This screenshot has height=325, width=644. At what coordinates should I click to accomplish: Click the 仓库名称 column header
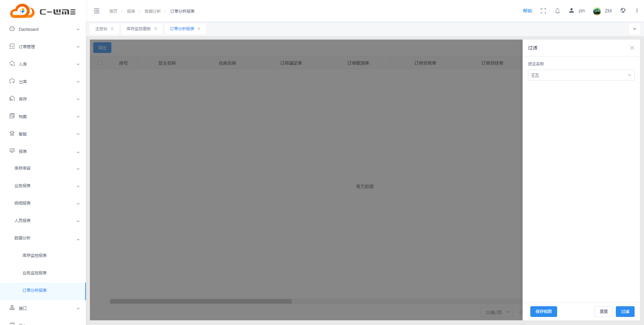227,63
